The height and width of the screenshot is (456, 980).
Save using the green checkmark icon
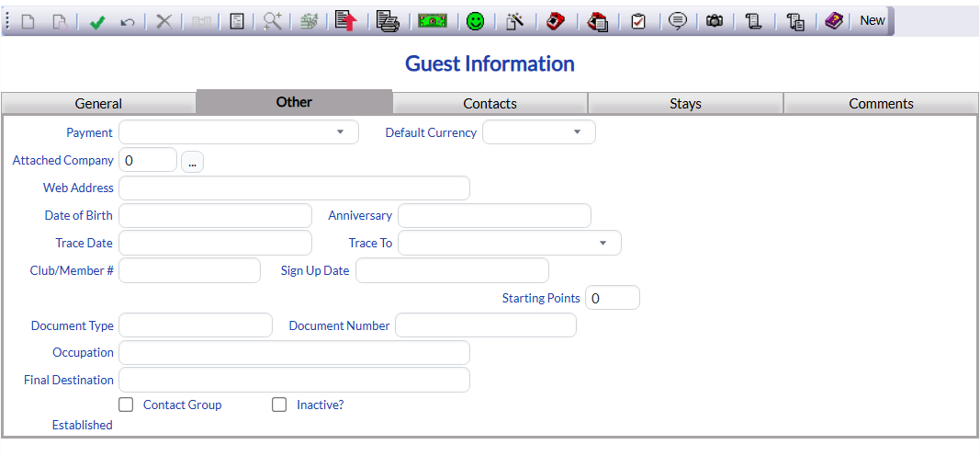(96, 22)
